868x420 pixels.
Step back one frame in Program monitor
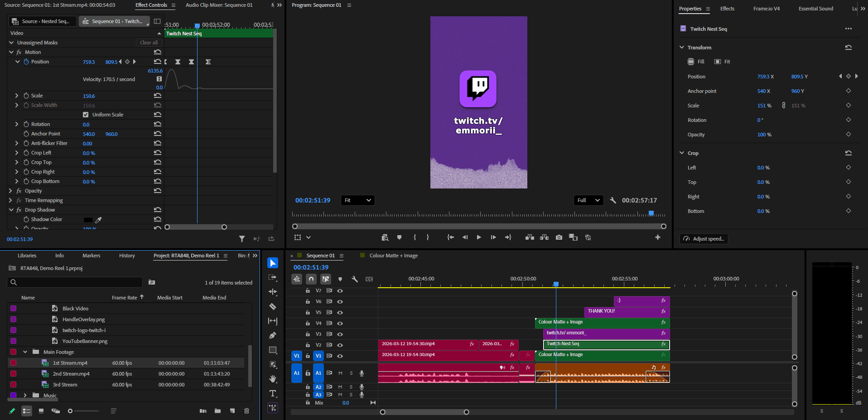[x=465, y=237]
